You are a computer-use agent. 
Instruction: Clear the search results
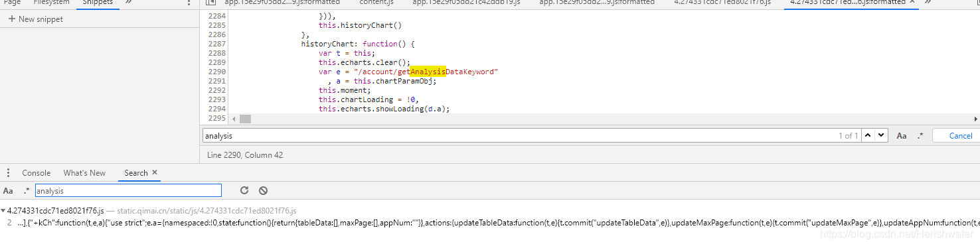pos(263,190)
